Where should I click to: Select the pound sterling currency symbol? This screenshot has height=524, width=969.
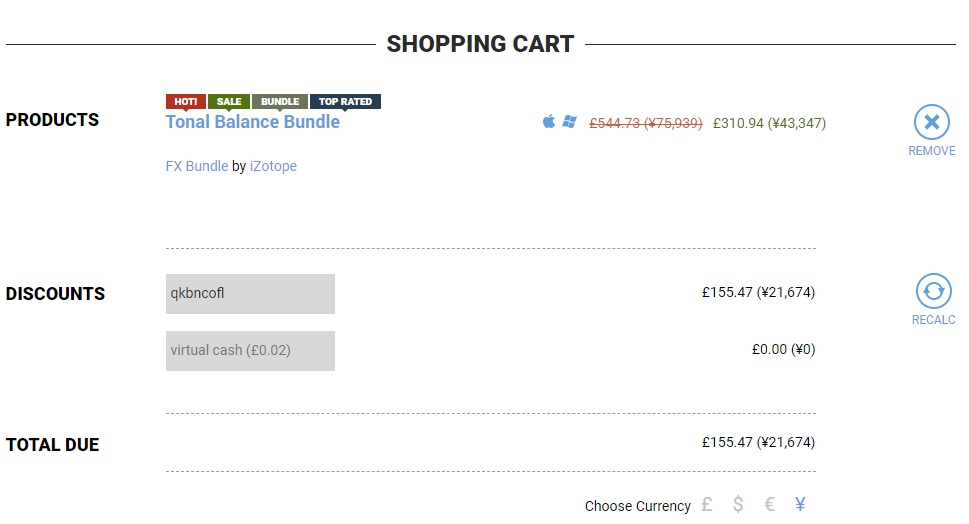707,505
